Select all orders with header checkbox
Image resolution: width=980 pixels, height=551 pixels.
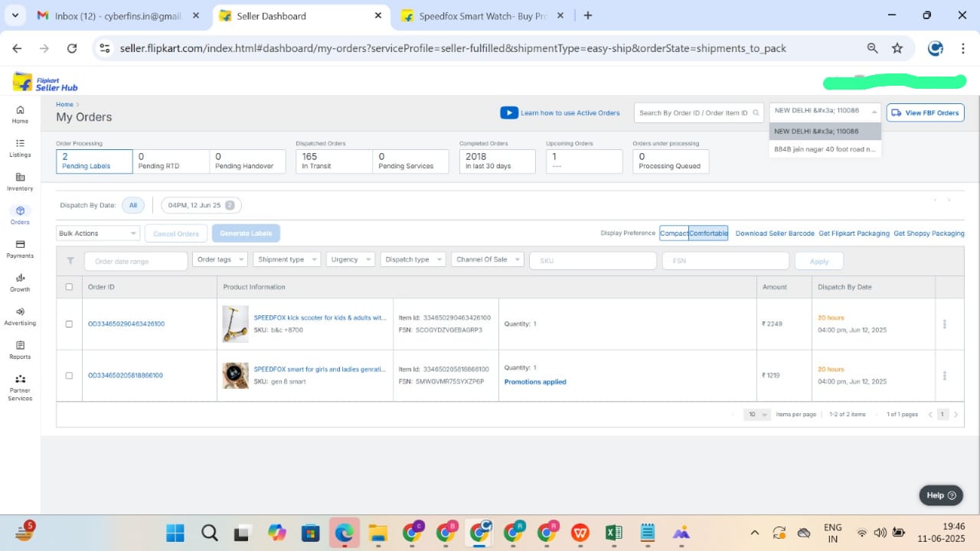point(69,287)
